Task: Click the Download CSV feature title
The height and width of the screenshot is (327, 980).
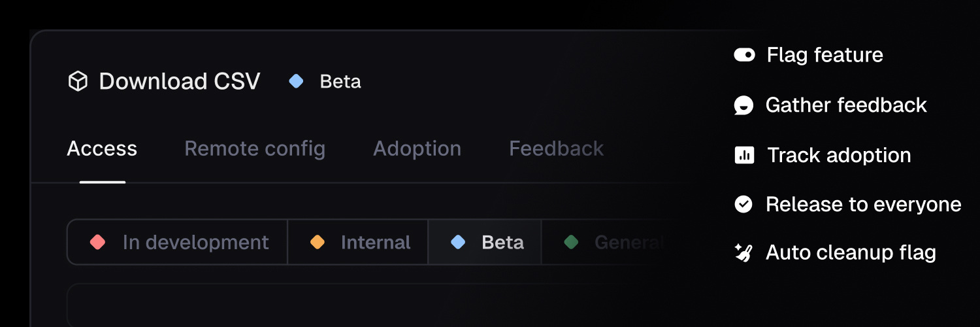Action: [179, 82]
